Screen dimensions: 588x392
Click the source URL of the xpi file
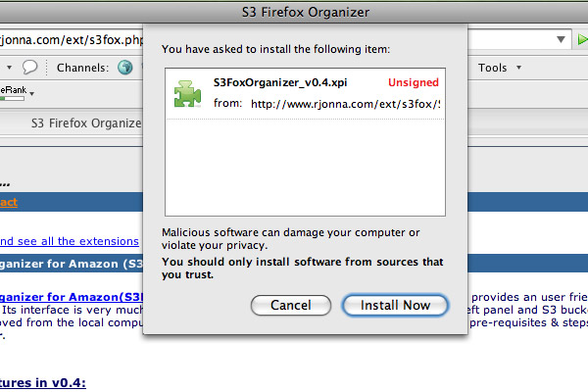(x=345, y=104)
